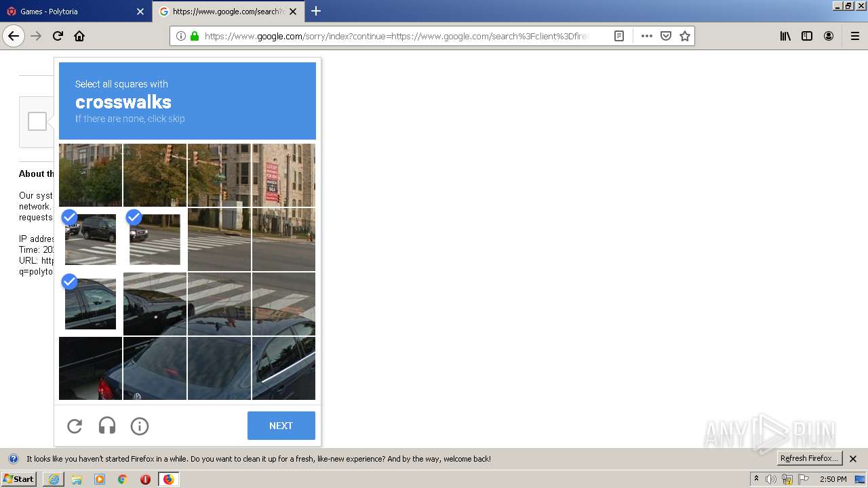Deselect the selected tile showing car windshield

click(90, 304)
